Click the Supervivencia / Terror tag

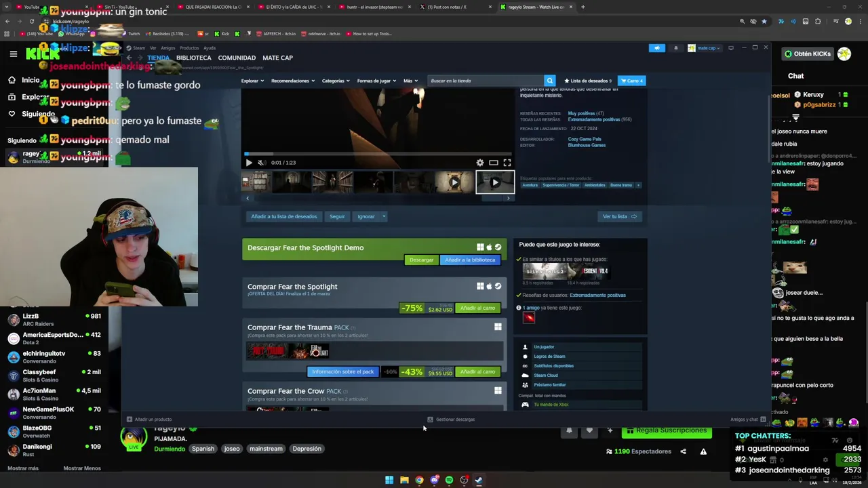(x=561, y=185)
